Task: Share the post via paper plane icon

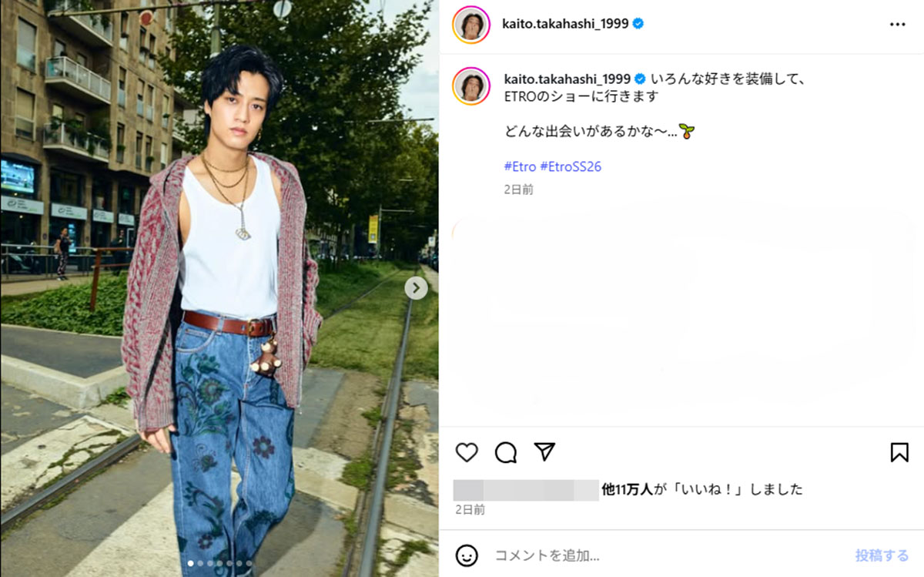Action: point(544,452)
